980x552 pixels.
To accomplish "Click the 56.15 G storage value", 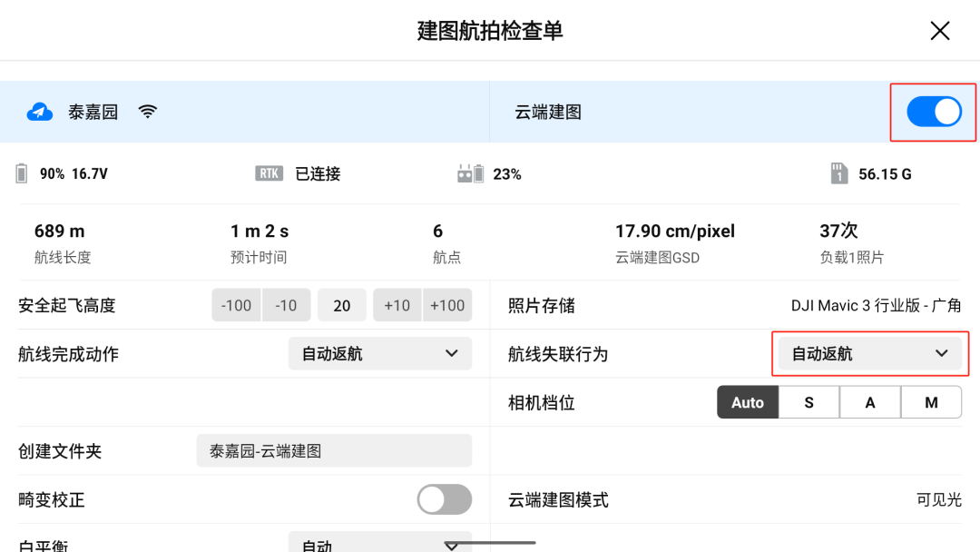I will [885, 173].
